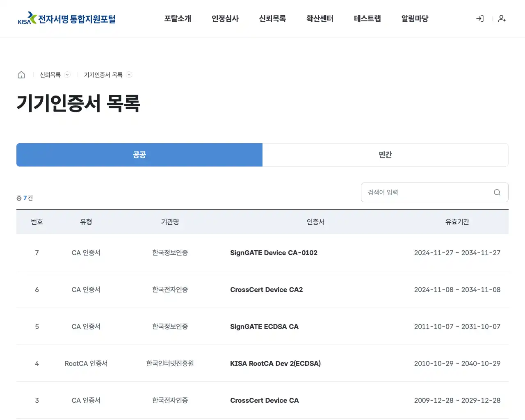Expand the 기기인증서 목록 breadcrumb dropdown
The width and height of the screenshot is (525, 420).
pyautogui.click(x=129, y=75)
